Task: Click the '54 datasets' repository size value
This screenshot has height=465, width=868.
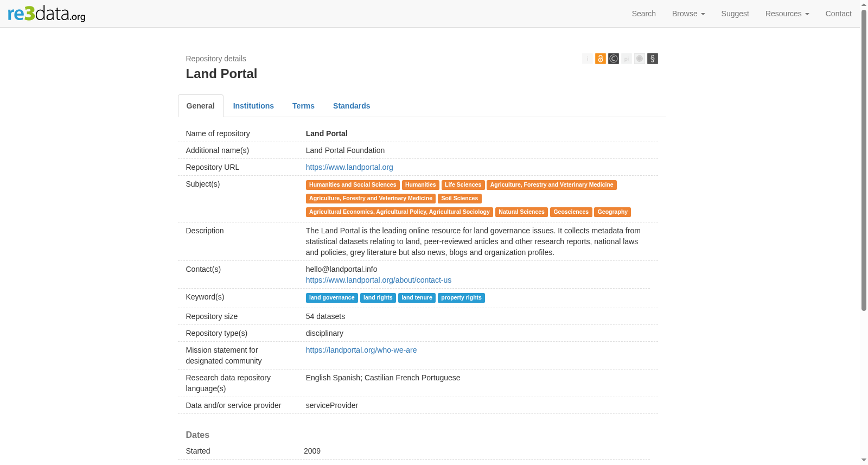Action: [325, 316]
